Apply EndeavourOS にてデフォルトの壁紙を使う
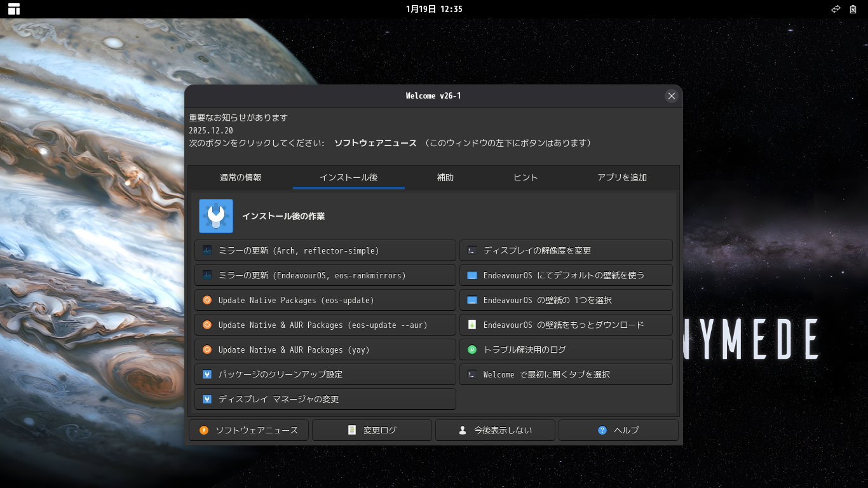The width and height of the screenshot is (868, 488). pyautogui.click(x=566, y=275)
